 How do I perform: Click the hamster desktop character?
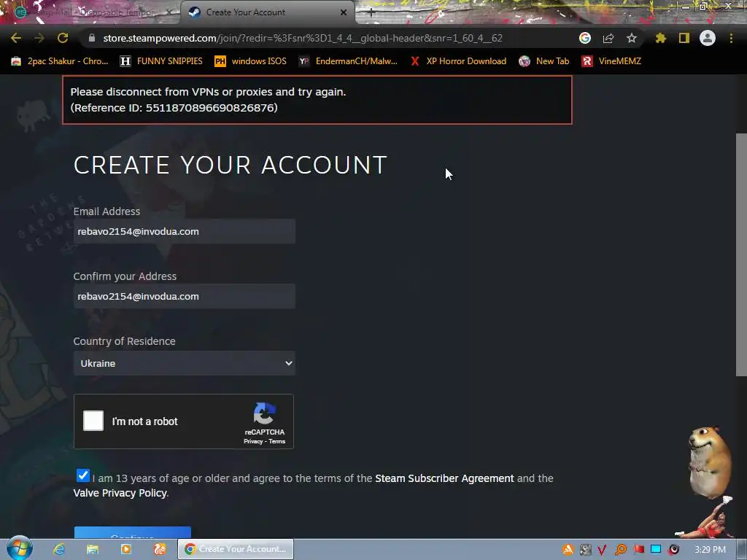point(711,461)
